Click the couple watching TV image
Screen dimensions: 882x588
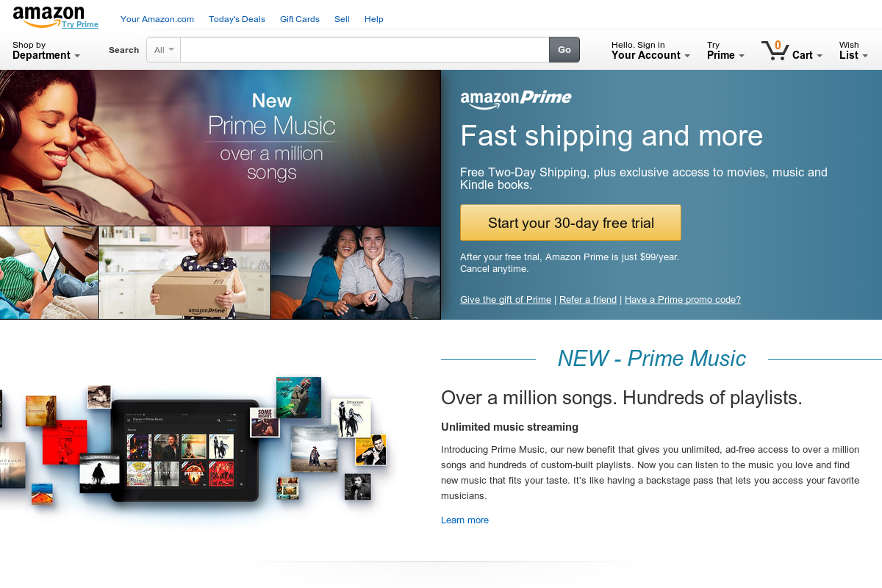[355, 273]
